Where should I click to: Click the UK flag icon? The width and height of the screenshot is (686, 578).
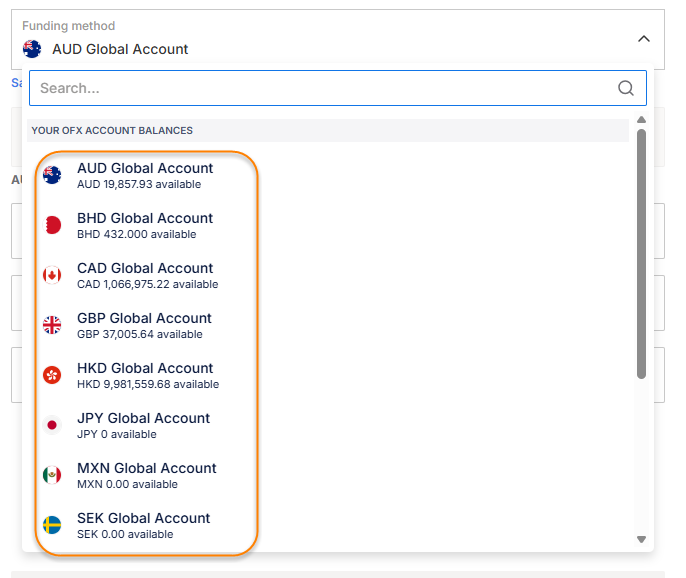point(52,325)
